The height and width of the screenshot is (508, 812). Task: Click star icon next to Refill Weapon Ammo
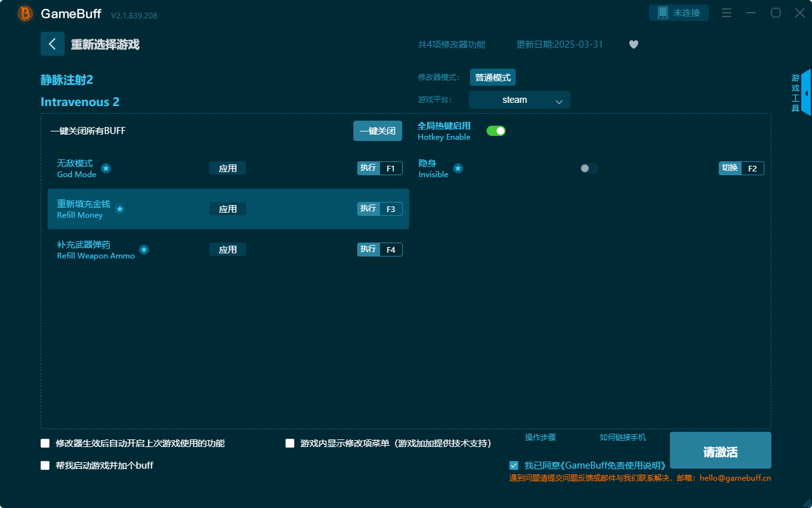[144, 250]
